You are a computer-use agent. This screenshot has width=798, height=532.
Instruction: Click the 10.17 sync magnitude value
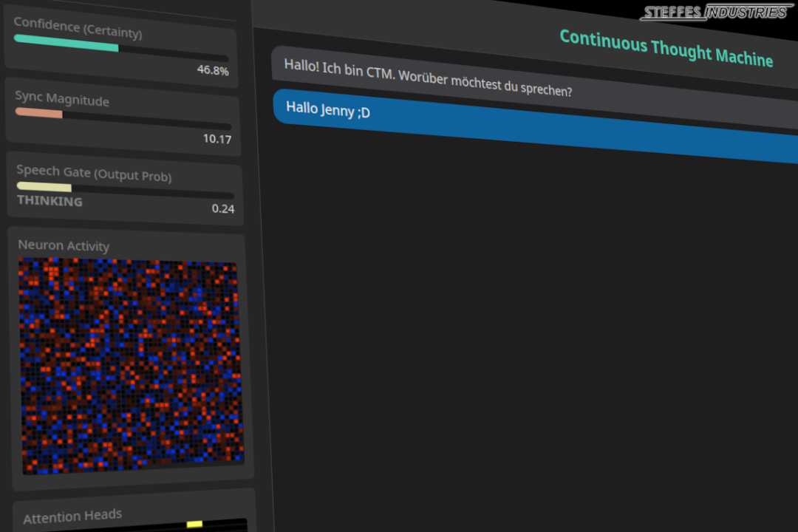pyautogui.click(x=216, y=139)
